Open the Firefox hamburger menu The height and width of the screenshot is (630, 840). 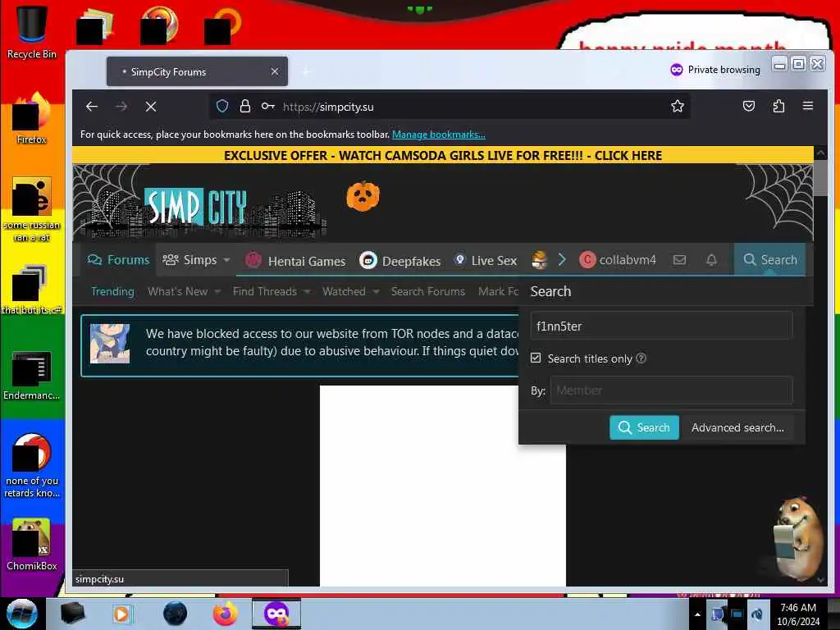click(x=808, y=106)
